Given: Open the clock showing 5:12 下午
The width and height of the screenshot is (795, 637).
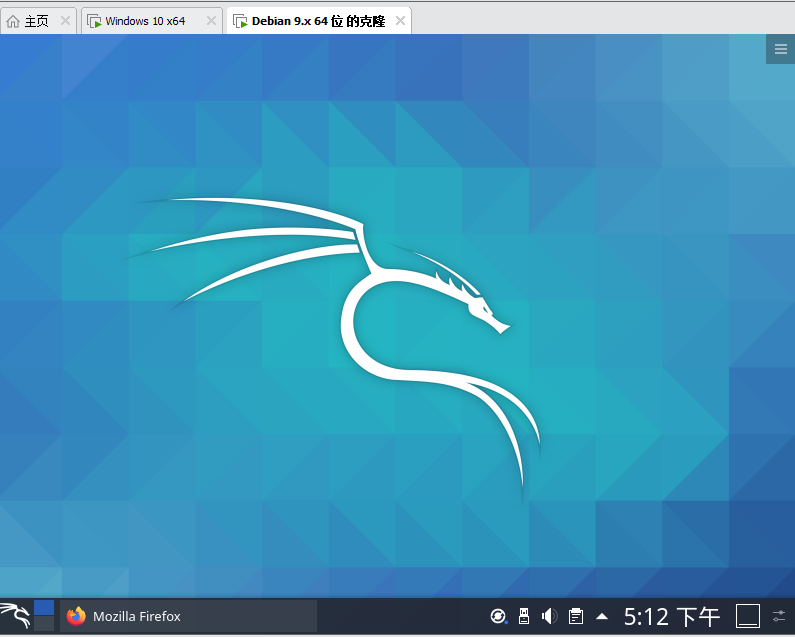Looking at the screenshot, I should point(671,617).
